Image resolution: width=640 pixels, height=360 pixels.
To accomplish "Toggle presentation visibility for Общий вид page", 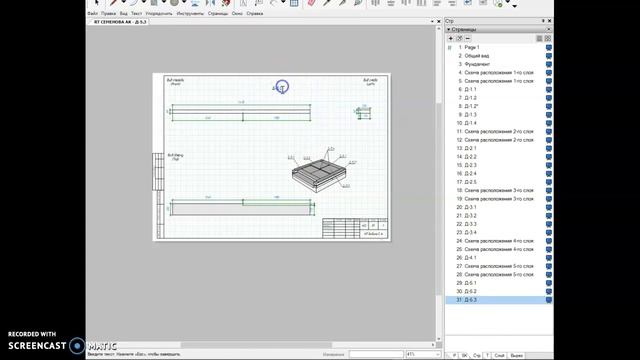I will click(549, 56).
